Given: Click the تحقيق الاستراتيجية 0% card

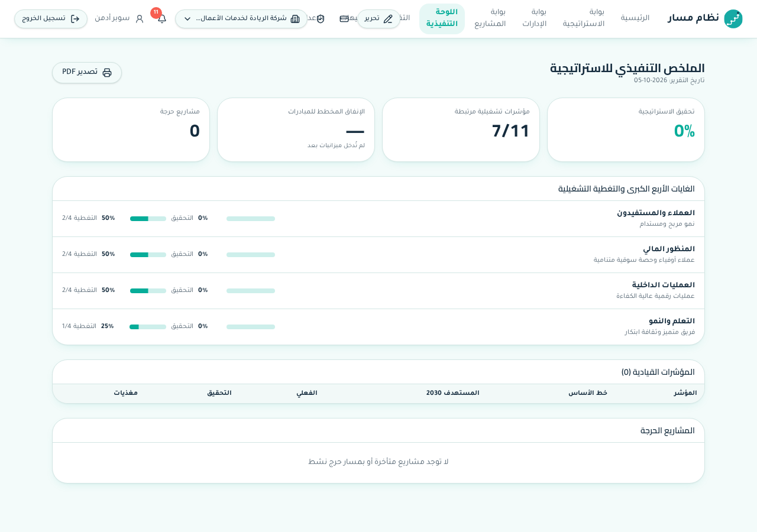Looking at the screenshot, I should coord(626,129).
